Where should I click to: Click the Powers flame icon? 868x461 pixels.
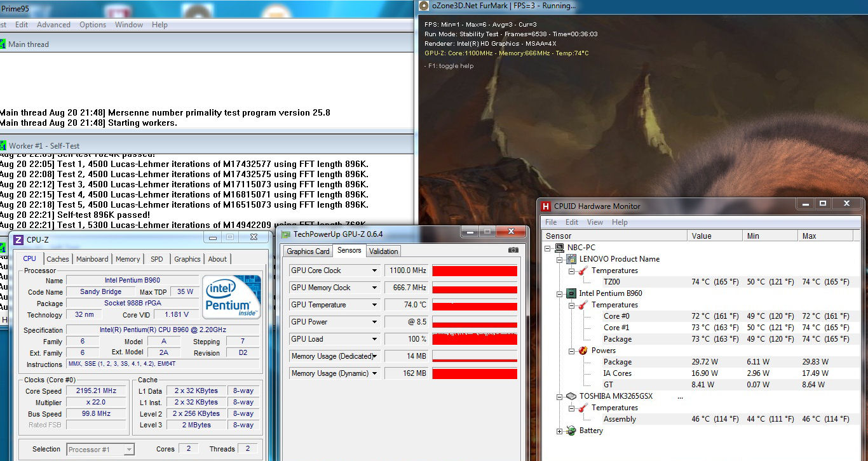pyautogui.click(x=583, y=351)
